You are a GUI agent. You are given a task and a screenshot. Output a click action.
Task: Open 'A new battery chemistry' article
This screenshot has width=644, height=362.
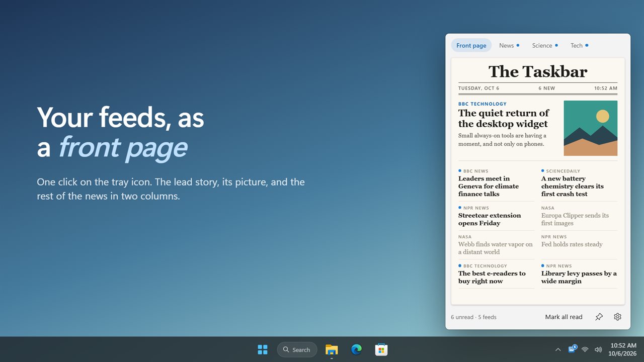tap(573, 186)
